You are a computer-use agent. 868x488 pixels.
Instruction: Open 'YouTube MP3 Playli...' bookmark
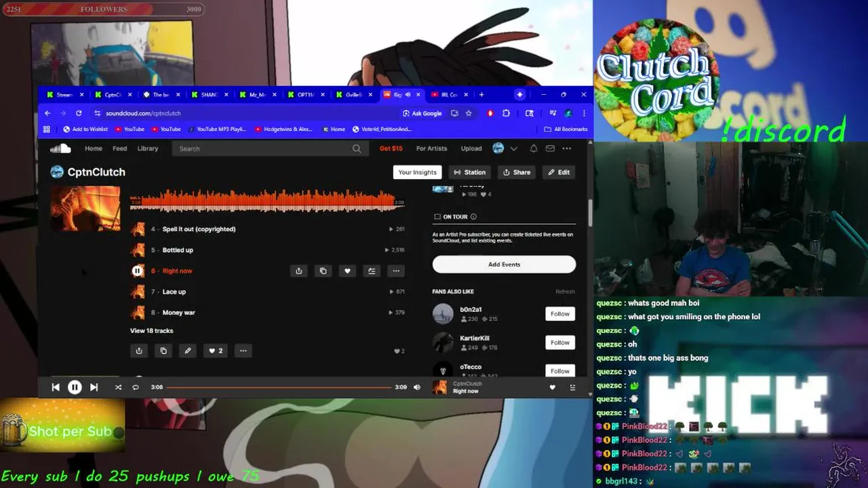coord(217,129)
